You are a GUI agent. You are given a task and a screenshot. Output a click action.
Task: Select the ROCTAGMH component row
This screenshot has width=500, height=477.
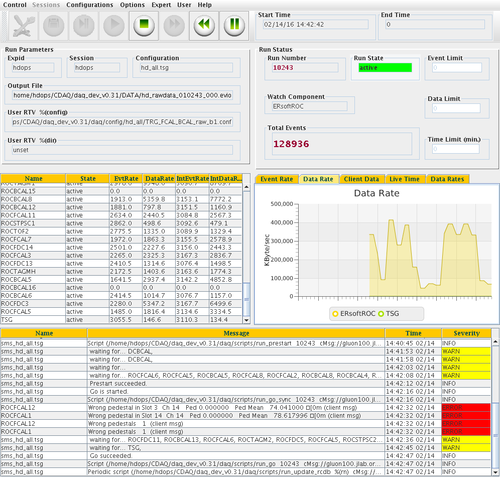(x=121, y=272)
